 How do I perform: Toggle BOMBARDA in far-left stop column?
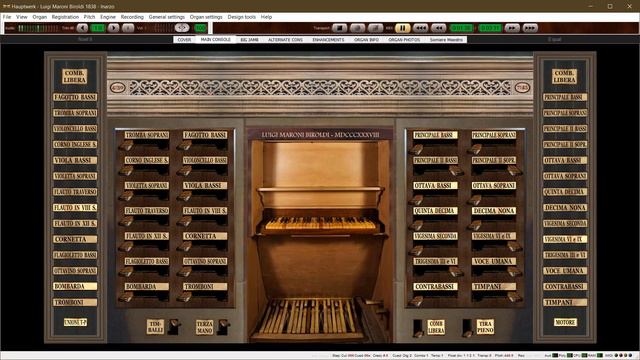[75, 287]
